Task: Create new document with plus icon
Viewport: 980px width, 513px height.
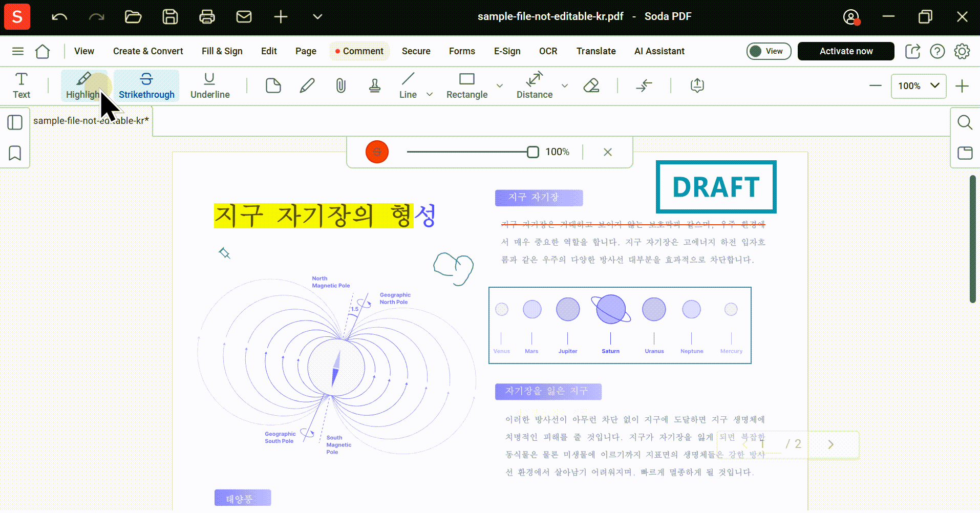Action: pos(281,17)
